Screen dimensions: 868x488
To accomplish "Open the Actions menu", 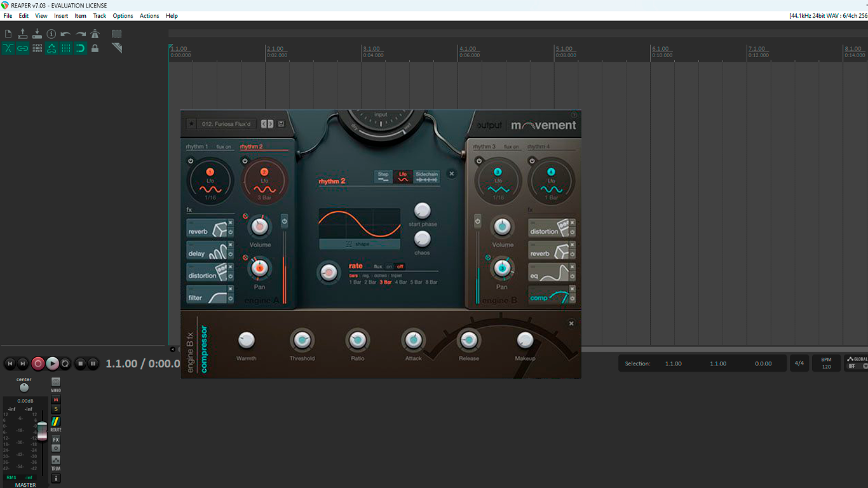I will (149, 16).
